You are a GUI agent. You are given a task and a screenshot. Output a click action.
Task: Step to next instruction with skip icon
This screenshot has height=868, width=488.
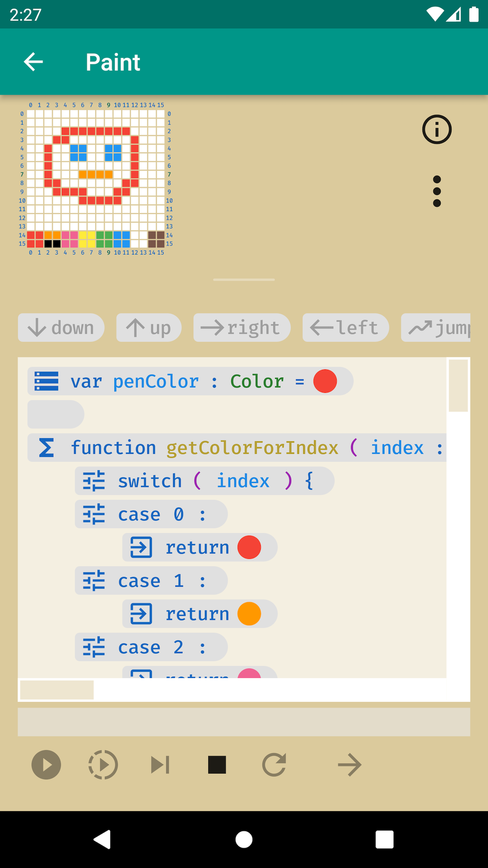[160, 765]
